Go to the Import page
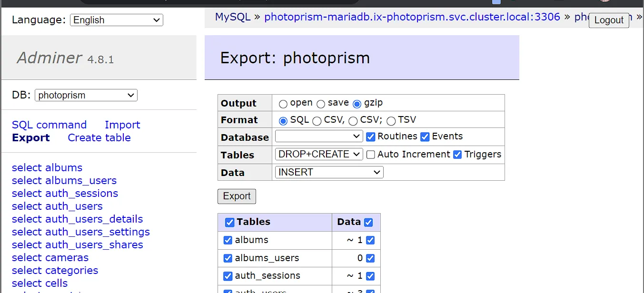 click(x=122, y=125)
